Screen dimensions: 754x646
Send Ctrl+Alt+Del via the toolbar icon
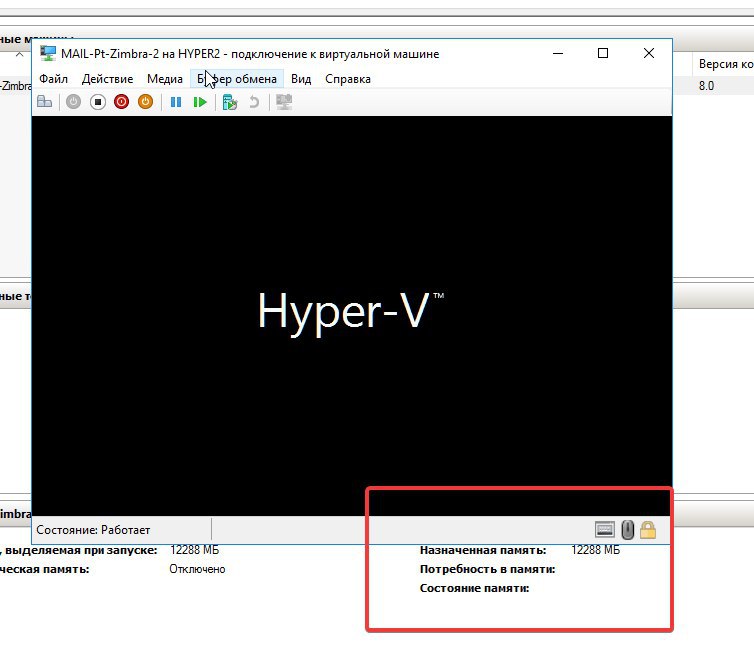point(45,102)
